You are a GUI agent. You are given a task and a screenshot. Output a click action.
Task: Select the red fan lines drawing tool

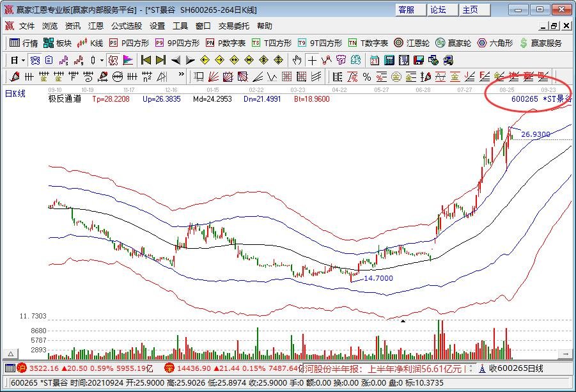[214, 77]
